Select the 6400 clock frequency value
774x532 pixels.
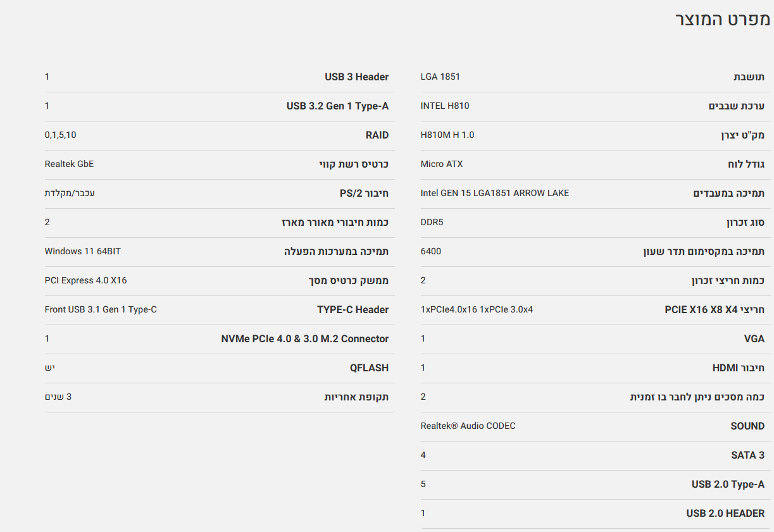(x=431, y=251)
